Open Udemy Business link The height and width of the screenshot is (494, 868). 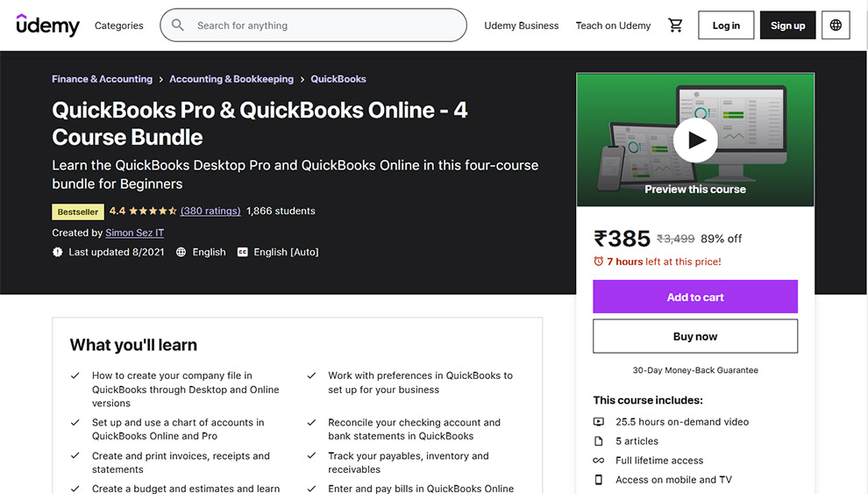click(x=522, y=25)
